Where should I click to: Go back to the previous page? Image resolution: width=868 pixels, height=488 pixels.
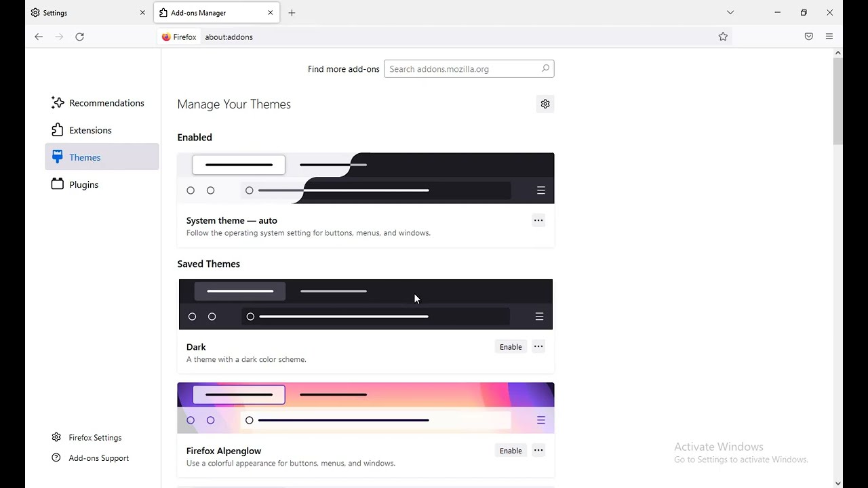click(39, 37)
